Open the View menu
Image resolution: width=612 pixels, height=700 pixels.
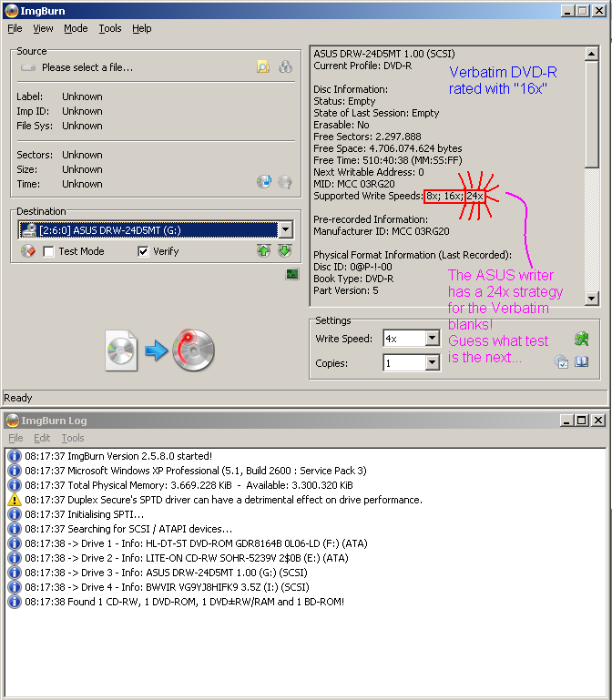(x=43, y=28)
